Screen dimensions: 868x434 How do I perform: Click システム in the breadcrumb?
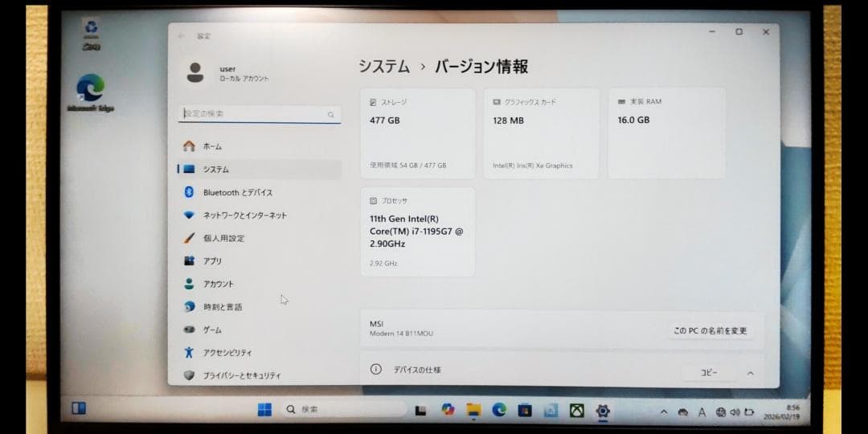[x=384, y=67]
